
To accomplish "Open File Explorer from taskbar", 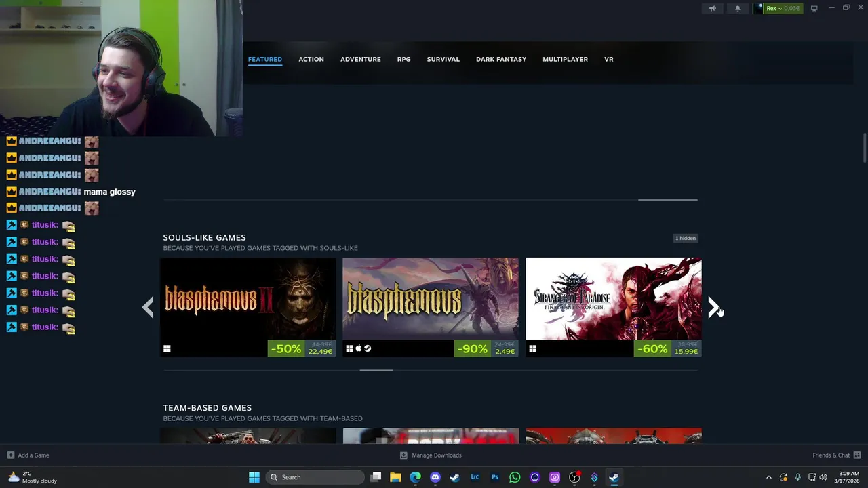I will [x=395, y=477].
